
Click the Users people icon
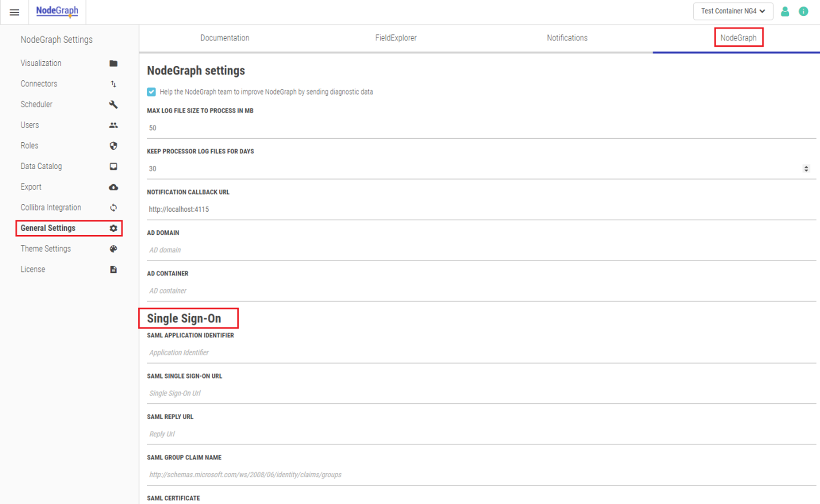114,125
